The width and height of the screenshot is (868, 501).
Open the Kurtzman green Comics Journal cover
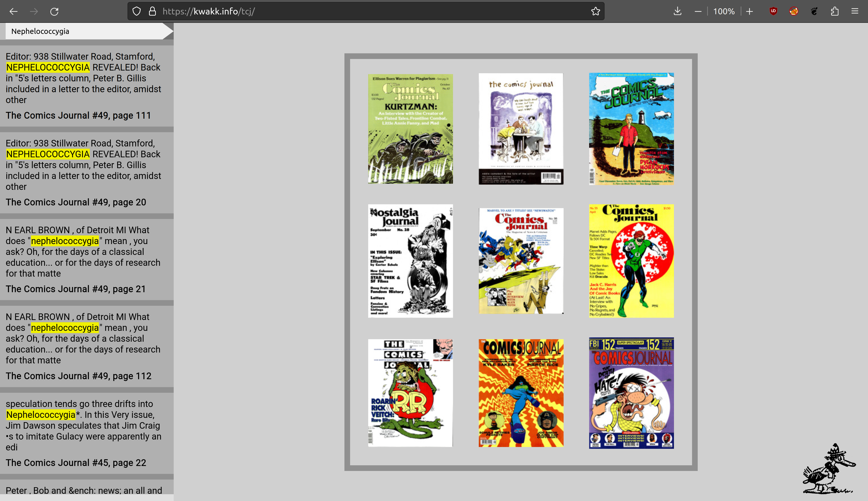tap(410, 129)
